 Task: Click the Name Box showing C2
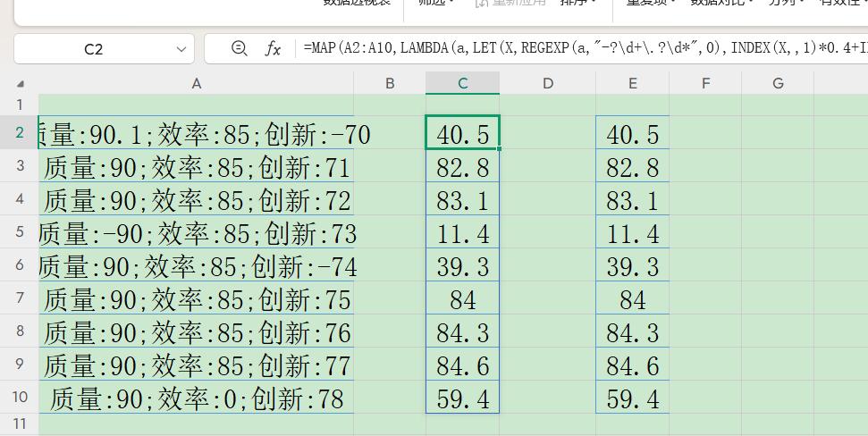(x=104, y=49)
